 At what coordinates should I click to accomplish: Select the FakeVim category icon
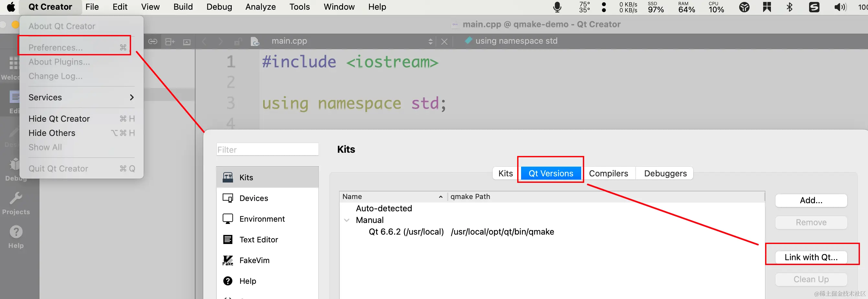tap(228, 260)
